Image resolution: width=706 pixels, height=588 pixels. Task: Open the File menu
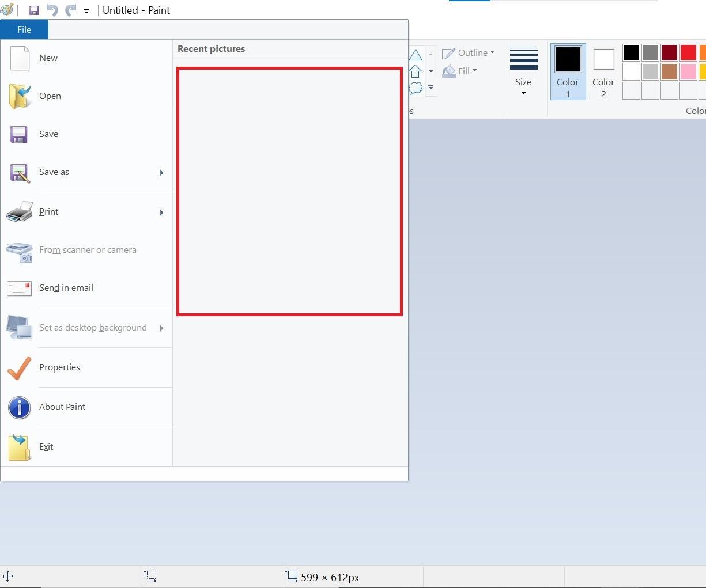[24, 29]
